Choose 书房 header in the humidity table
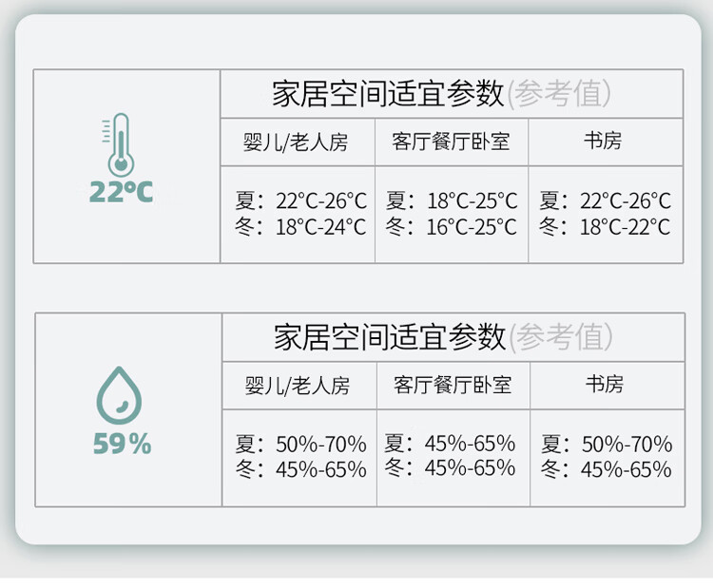This screenshot has width=713, height=588. [604, 385]
